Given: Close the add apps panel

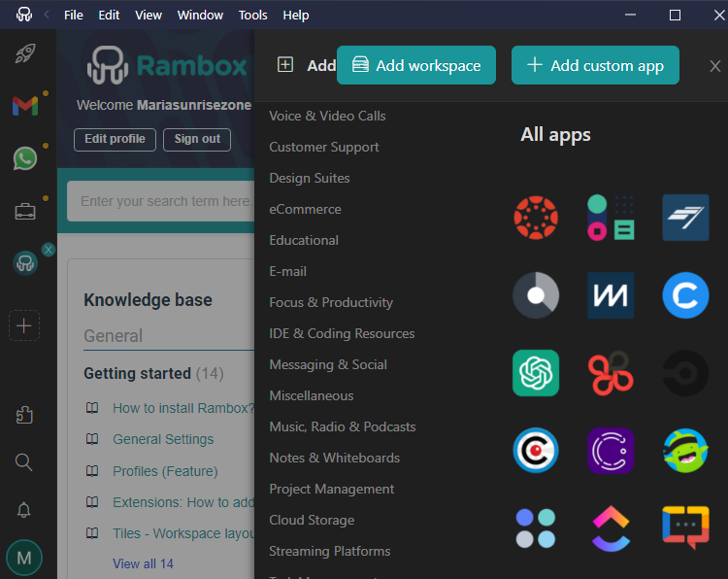Looking at the screenshot, I should [x=715, y=66].
